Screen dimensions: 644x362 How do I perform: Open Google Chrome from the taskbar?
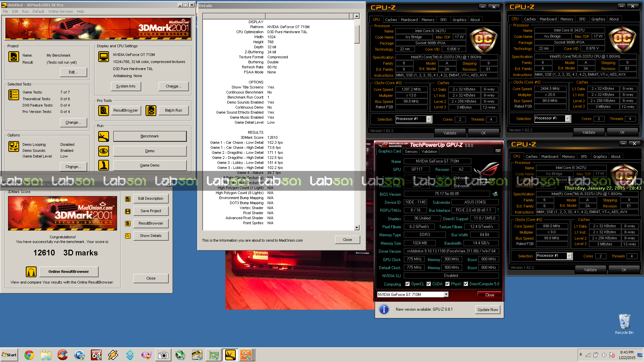coord(29,355)
